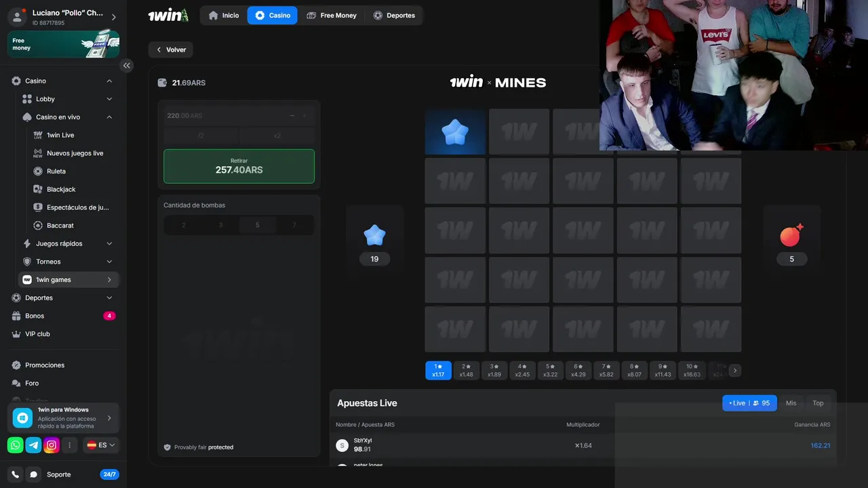Click the SbYXyI live bet row
The height and width of the screenshot is (488, 868).
tap(583, 445)
